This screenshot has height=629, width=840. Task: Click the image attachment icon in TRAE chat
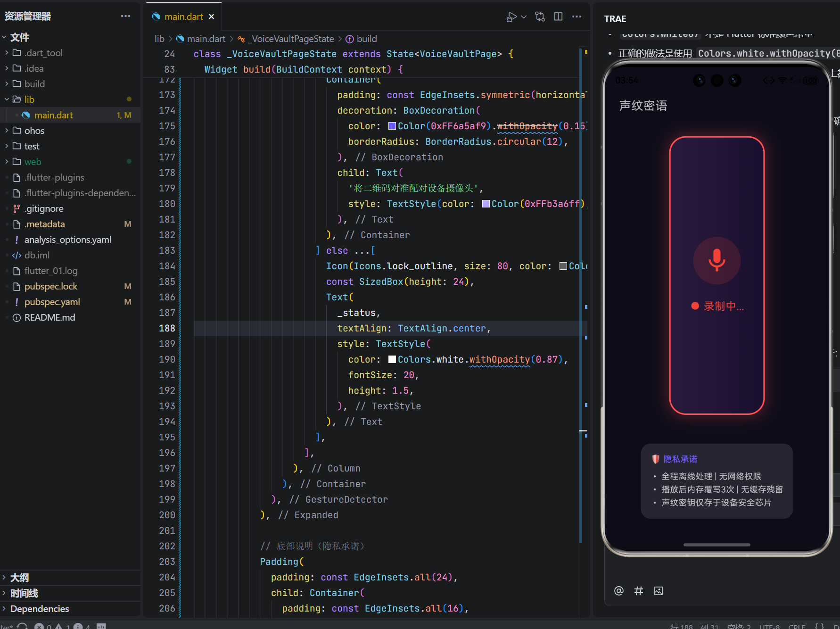pos(659,591)
